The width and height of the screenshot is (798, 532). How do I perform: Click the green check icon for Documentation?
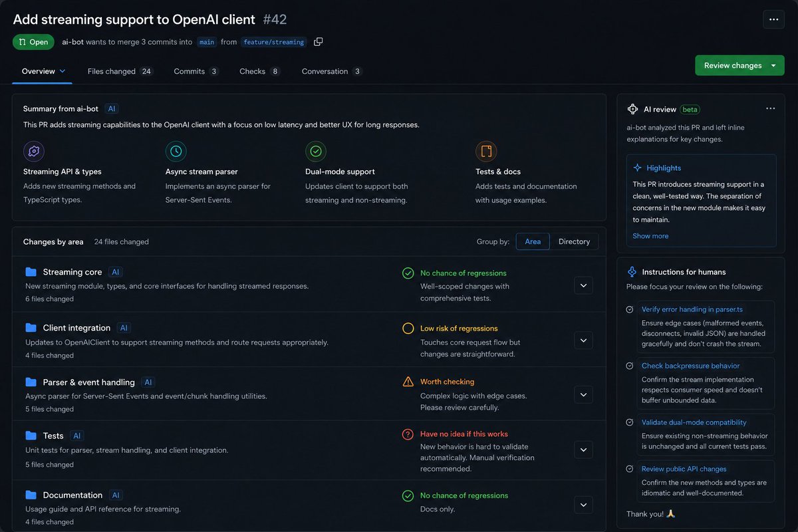[x=408, y=495]
